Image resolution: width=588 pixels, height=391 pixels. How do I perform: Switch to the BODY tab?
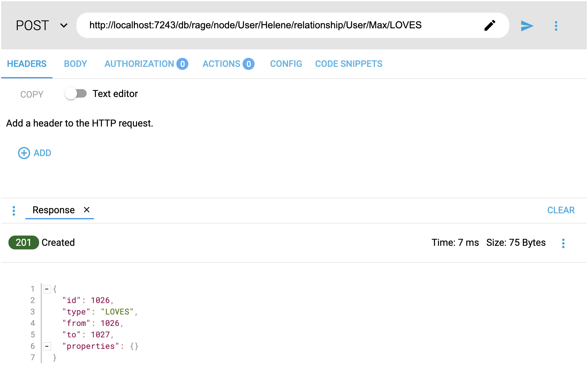pyautogui.click(x=75, y=64)
